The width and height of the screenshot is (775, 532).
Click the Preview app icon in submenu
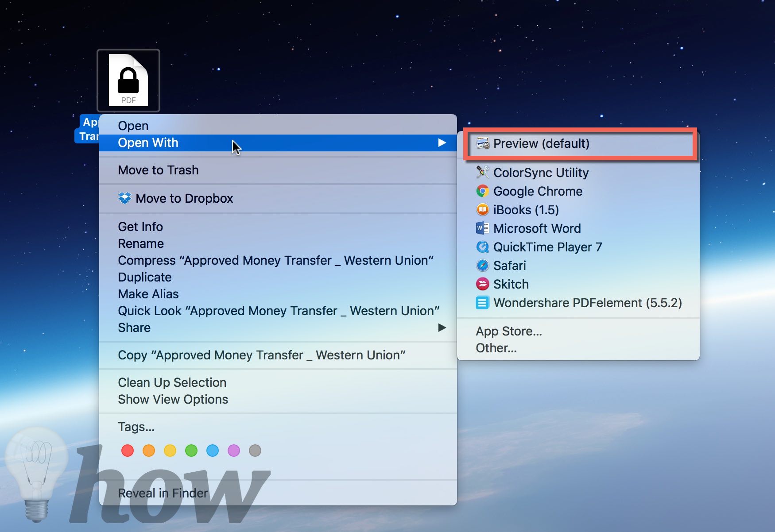(483, 143)
